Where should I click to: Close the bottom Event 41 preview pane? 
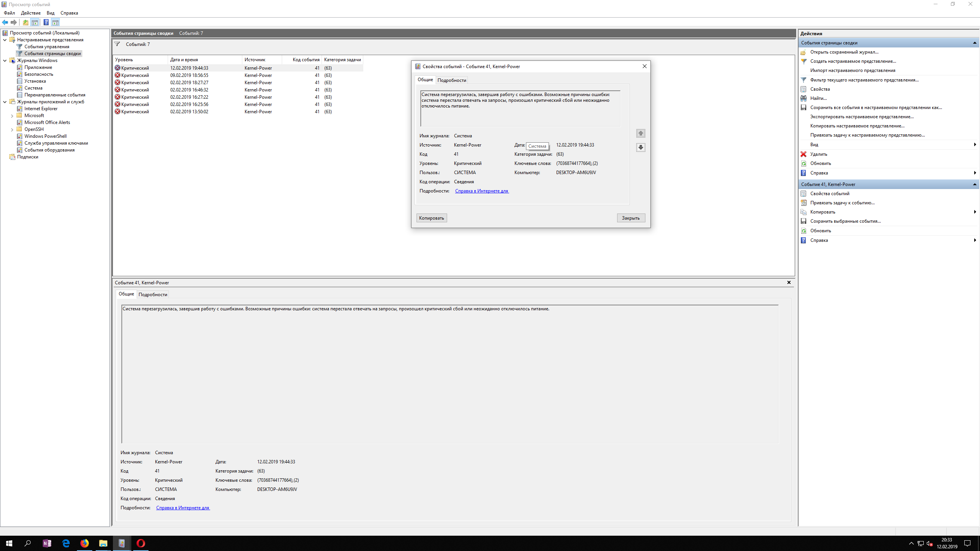789,282
